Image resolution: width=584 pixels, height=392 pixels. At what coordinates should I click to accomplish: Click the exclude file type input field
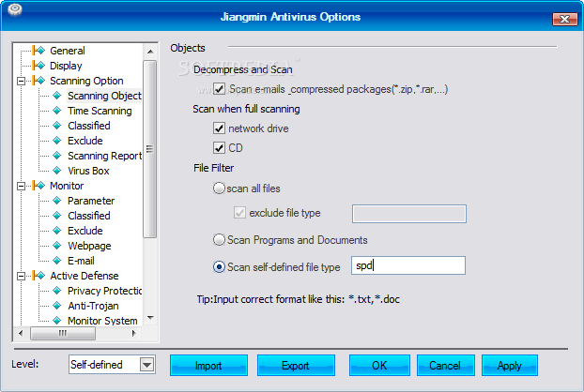tap(409, 214)
